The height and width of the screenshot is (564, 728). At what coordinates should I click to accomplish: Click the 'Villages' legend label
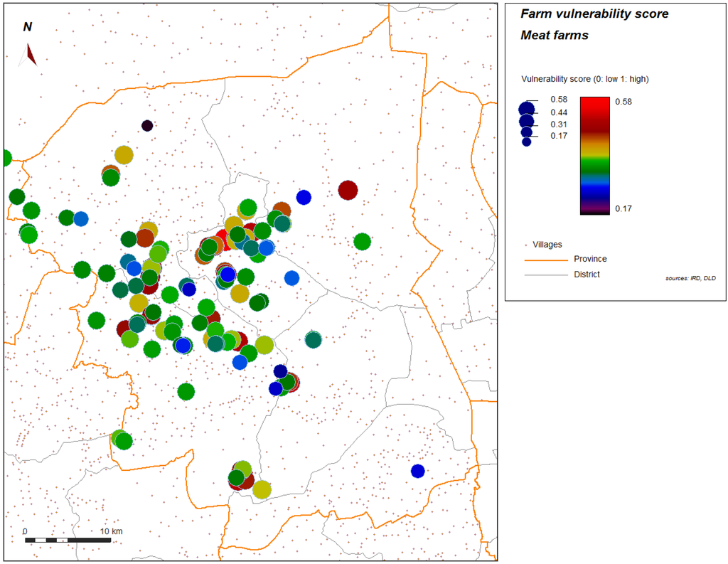(x=547, y=245)
